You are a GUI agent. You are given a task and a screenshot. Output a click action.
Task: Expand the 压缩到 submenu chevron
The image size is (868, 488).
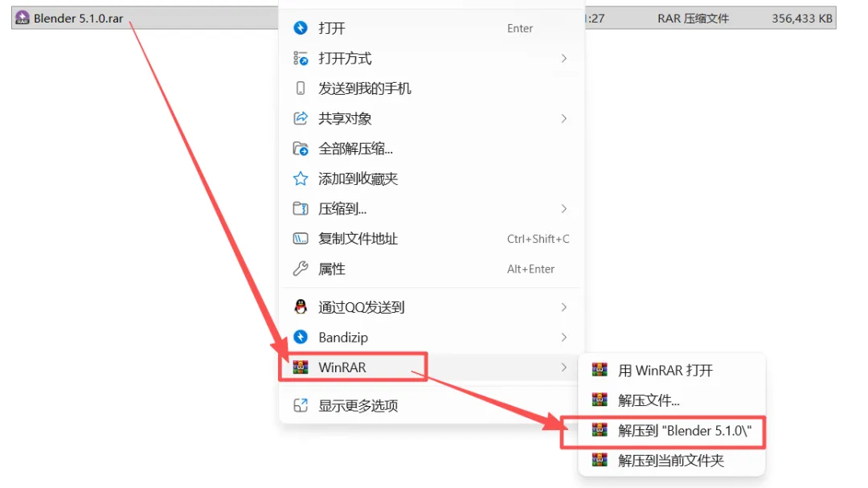click(564, 209)
